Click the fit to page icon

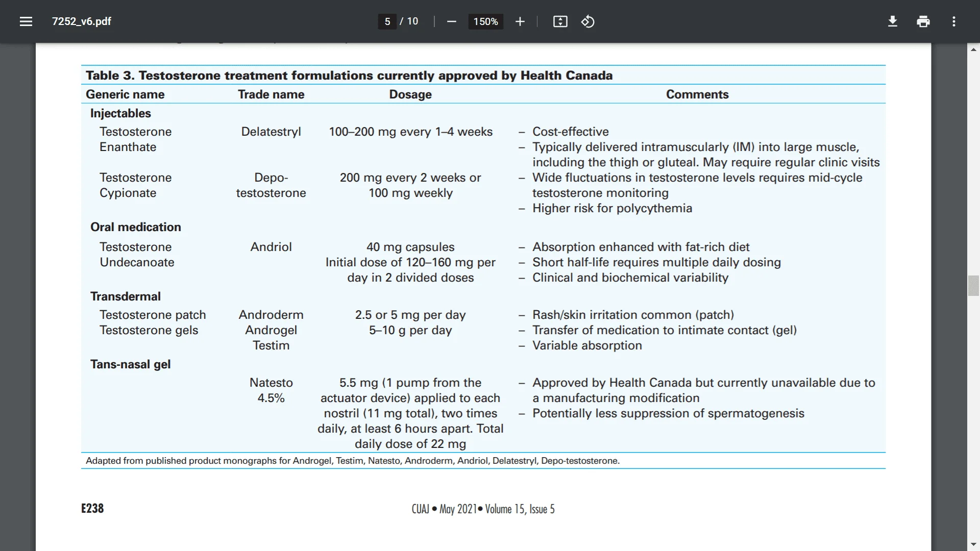click(x=560, y=21)
